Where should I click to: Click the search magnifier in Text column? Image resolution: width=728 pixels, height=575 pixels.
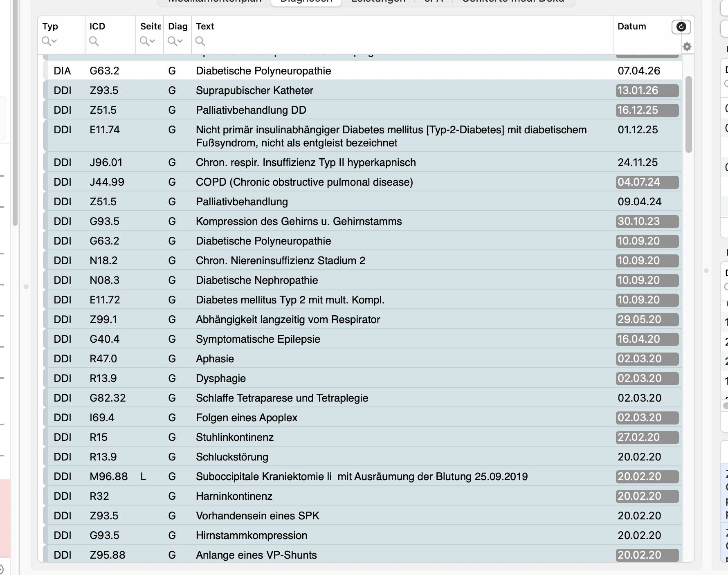pyautogui.click(x=200, y=41)
